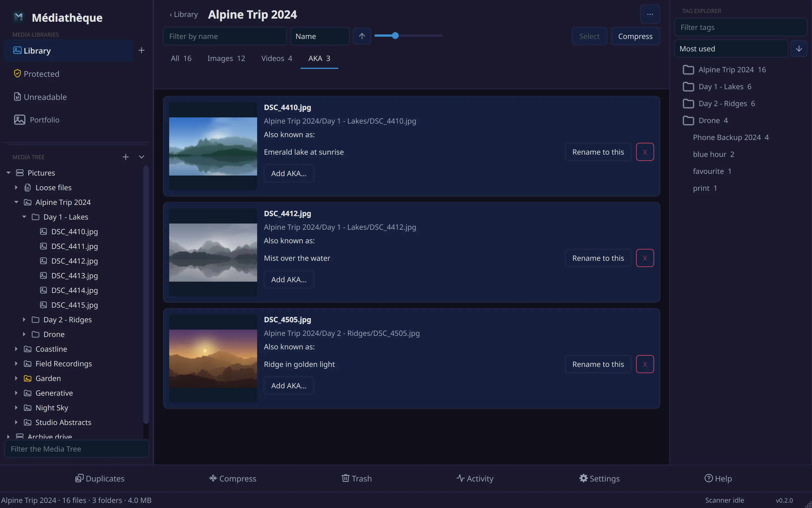Image resolution: width=812 pixels, height=508 pixels.
Task: Open Settings from the bottom bar
Action: click(x=599, y=478)
